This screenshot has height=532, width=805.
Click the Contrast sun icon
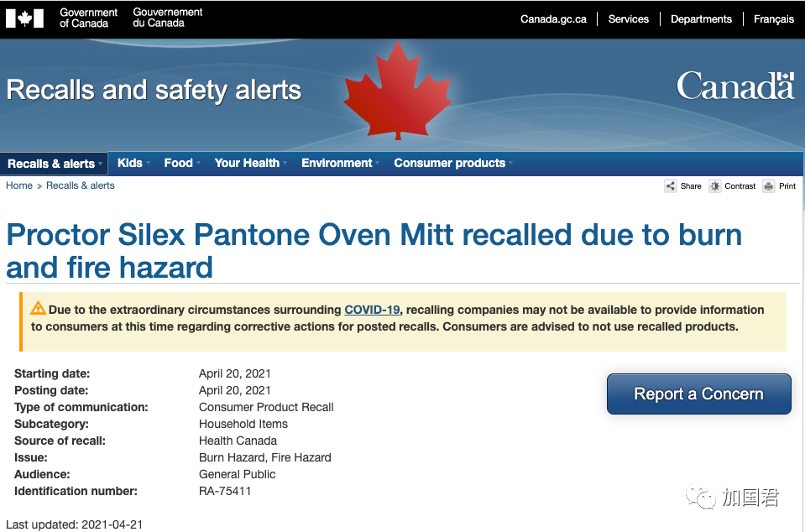coord(714,185)
